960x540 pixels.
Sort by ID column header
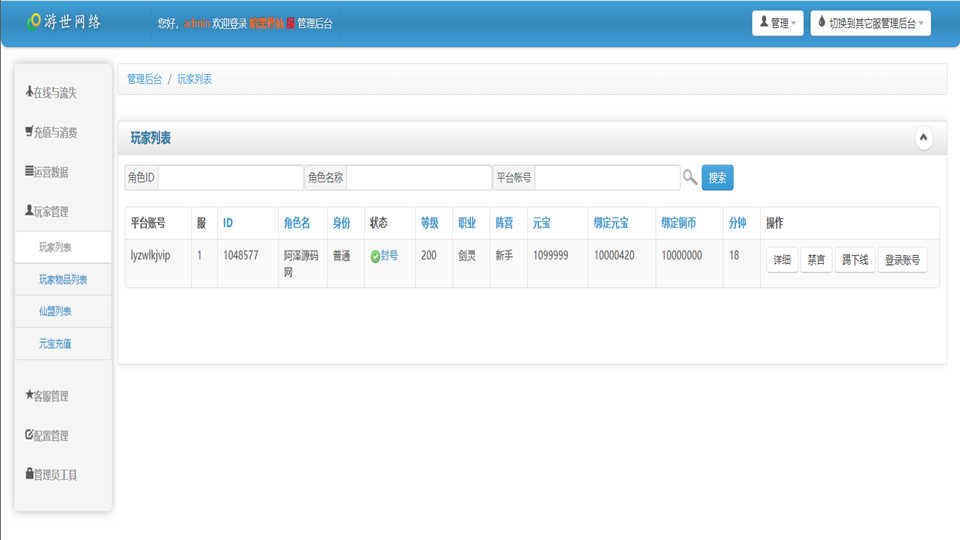click(x=228, y=223)
